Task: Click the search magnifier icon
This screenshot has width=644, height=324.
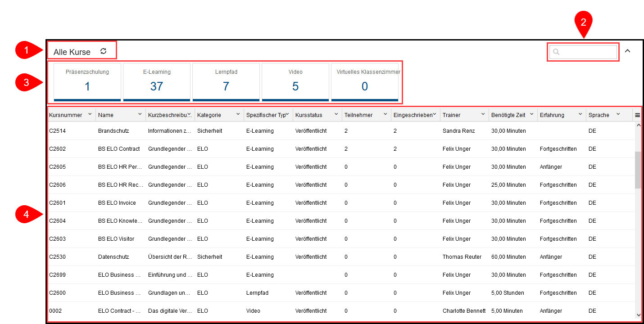Action: coord(556,52)
